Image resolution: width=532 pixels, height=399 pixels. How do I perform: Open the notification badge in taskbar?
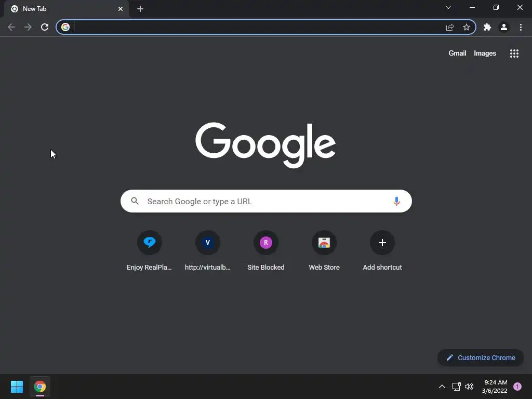(x=517, y=387)
